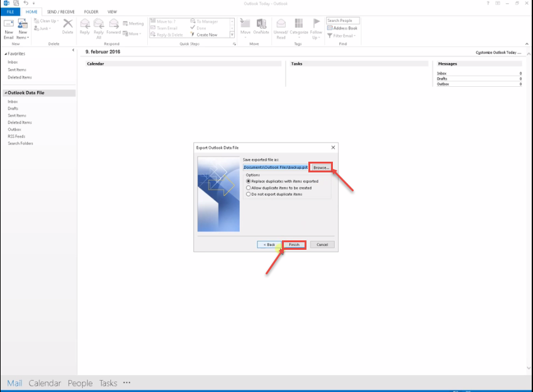Switch to the HOME tab
The image size is (533, 392).
click(31, 12)
